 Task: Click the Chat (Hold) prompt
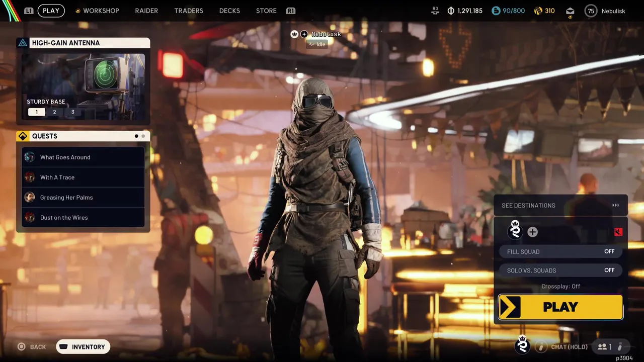pos(569,347)
